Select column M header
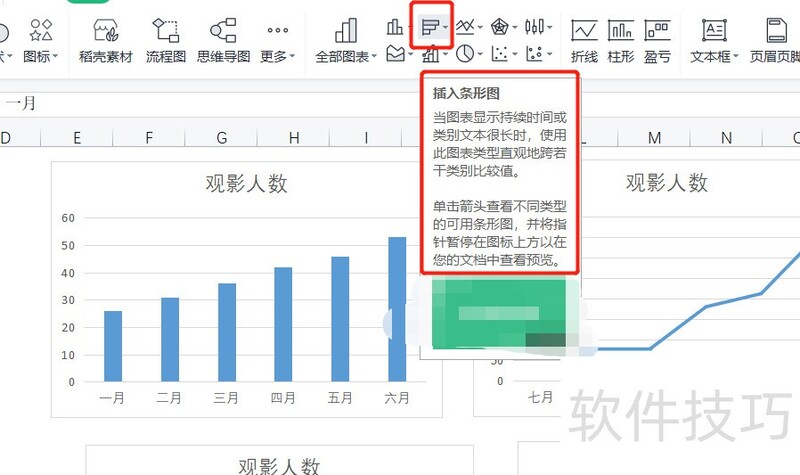 (654, 138)
